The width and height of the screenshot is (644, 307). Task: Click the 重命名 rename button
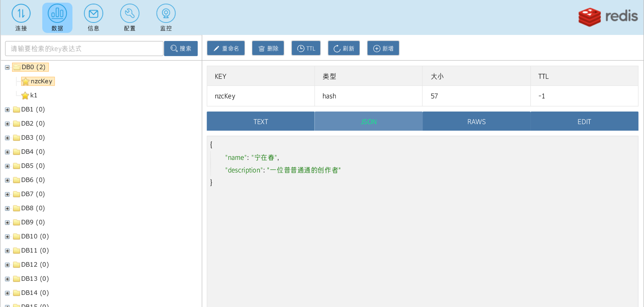click(x=226, y=48)
